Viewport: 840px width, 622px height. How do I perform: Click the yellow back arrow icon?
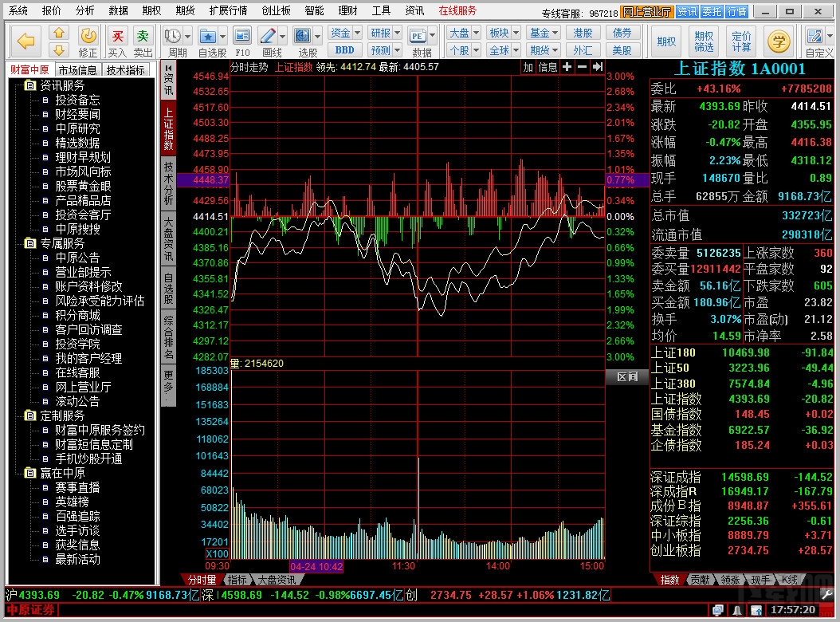point(26,41)
